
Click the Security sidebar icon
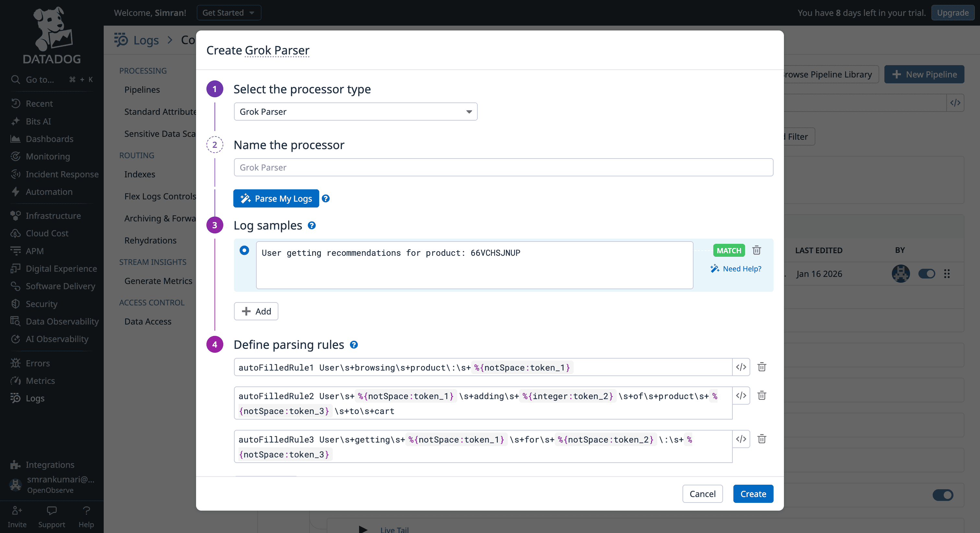tap(15, 304)
